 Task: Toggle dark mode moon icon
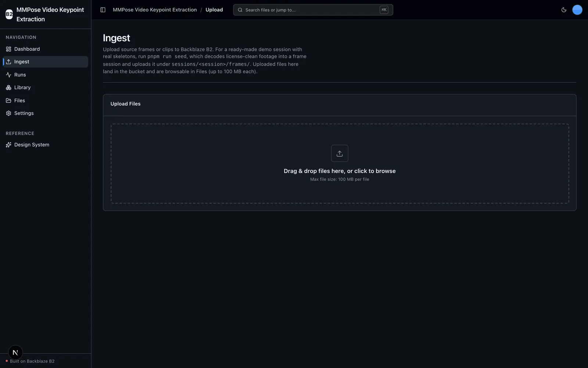point(564,10)
